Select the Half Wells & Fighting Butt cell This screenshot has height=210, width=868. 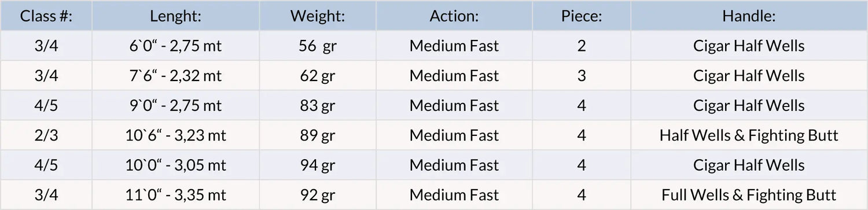coord(749,135)
